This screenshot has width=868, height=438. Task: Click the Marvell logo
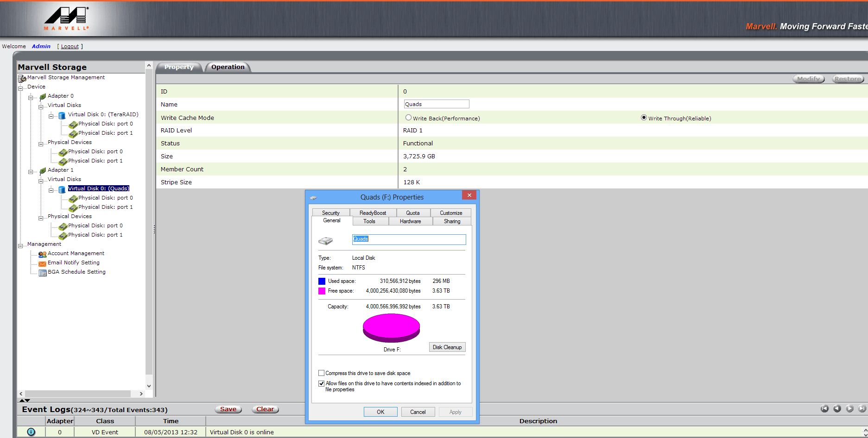click(x=67, y=19)
